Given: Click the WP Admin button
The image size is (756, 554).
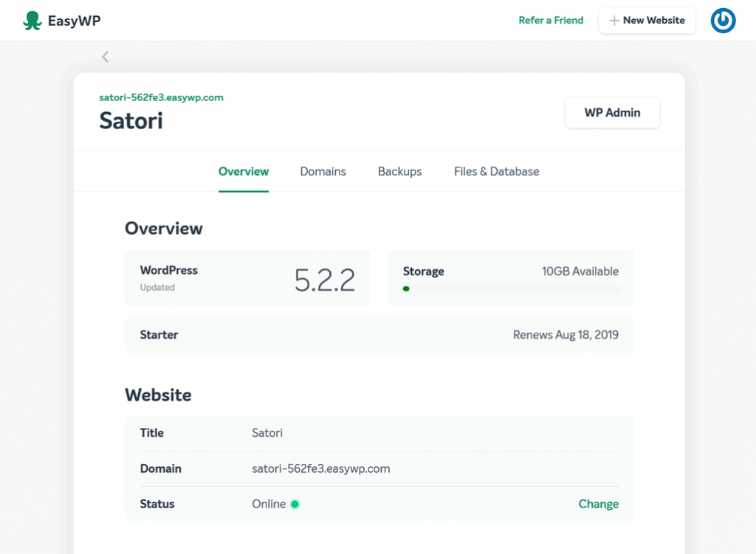Looking at the screenshot, I should coord(612,112).
